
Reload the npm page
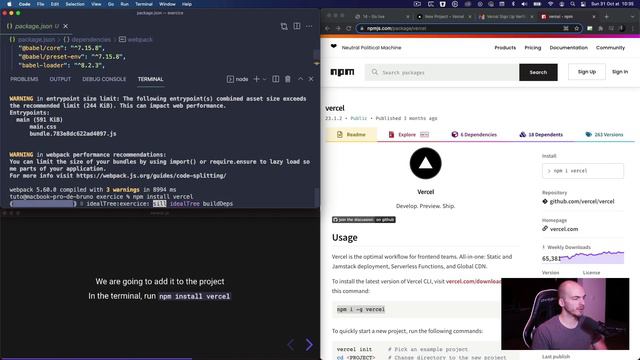[349, 28]
